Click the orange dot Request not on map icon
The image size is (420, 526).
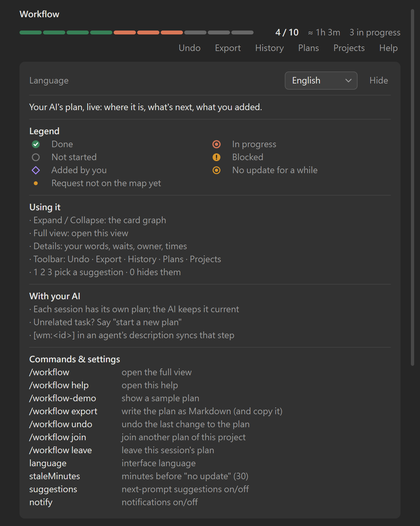36,183
